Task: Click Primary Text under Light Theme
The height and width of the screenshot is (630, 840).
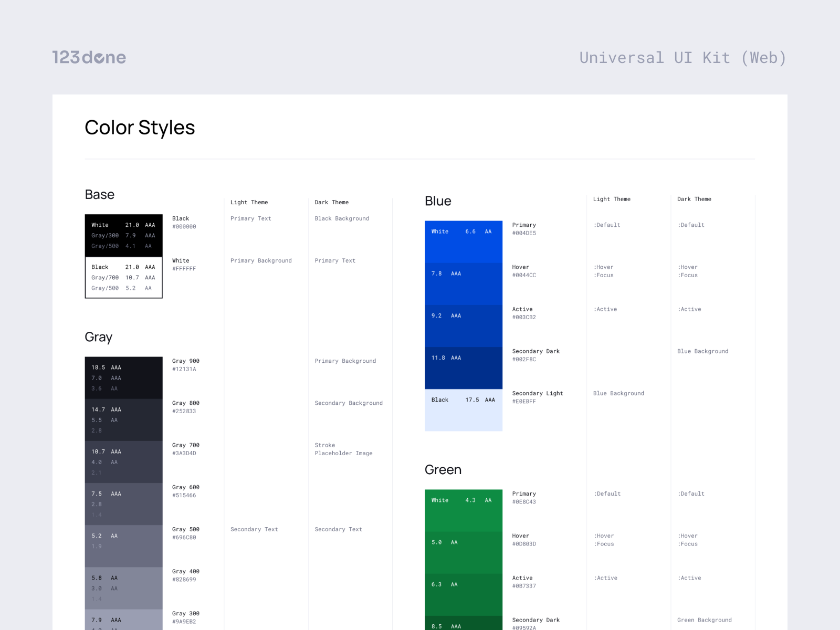Action: click(251, 219)
